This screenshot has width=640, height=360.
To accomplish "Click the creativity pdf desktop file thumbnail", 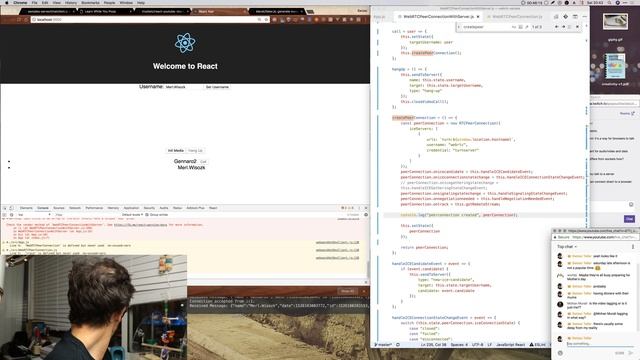I will click(x=615, y=66).
